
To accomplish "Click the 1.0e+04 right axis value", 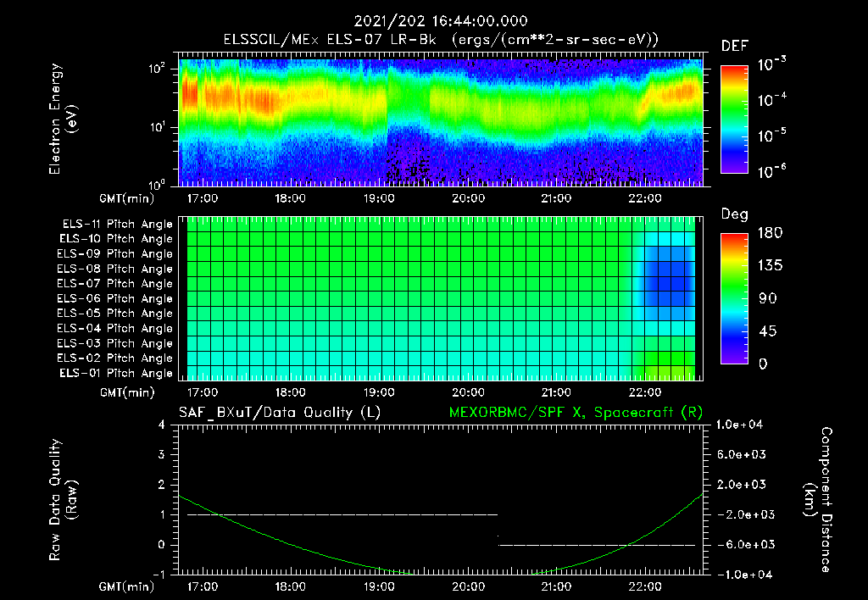I will (739, 425).
